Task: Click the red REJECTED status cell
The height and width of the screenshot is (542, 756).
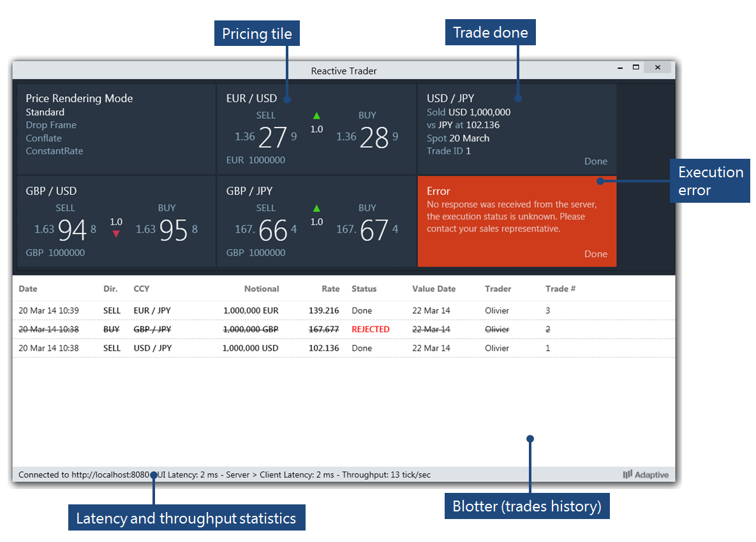Action: 371,330
